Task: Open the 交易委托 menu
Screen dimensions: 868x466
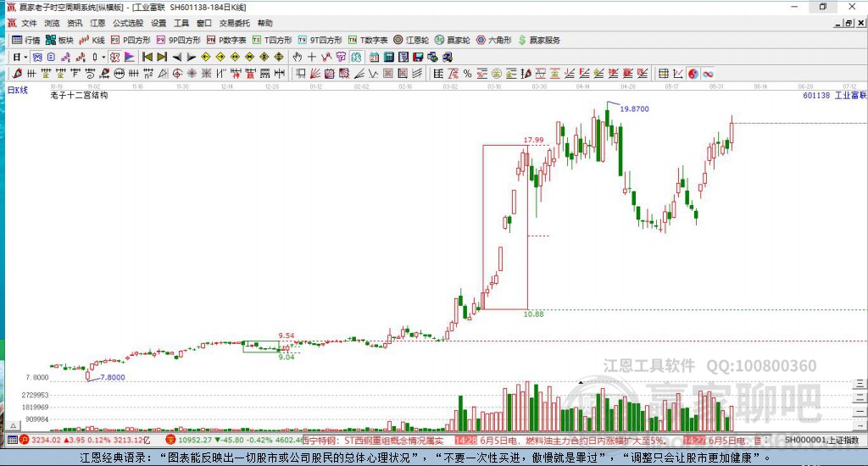Action: [x=234, y=23]
